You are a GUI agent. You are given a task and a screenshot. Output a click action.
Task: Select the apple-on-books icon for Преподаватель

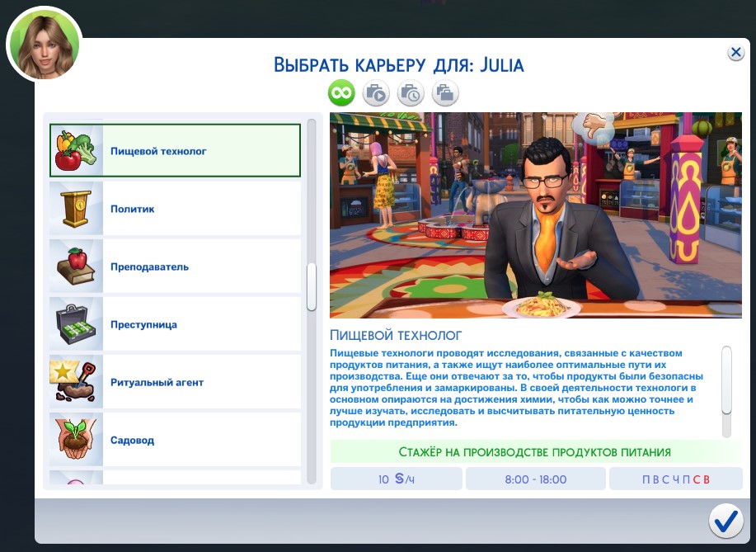tap(76, 266)
